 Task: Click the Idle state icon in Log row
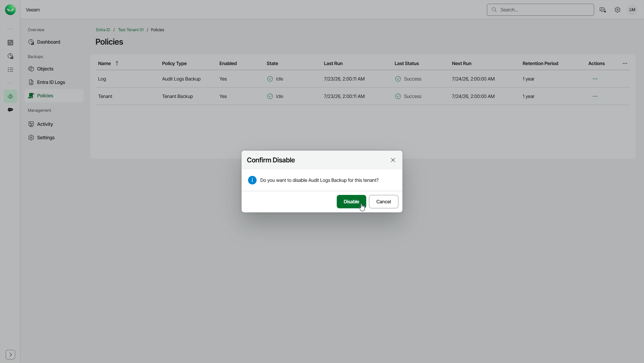coord(270,79)
